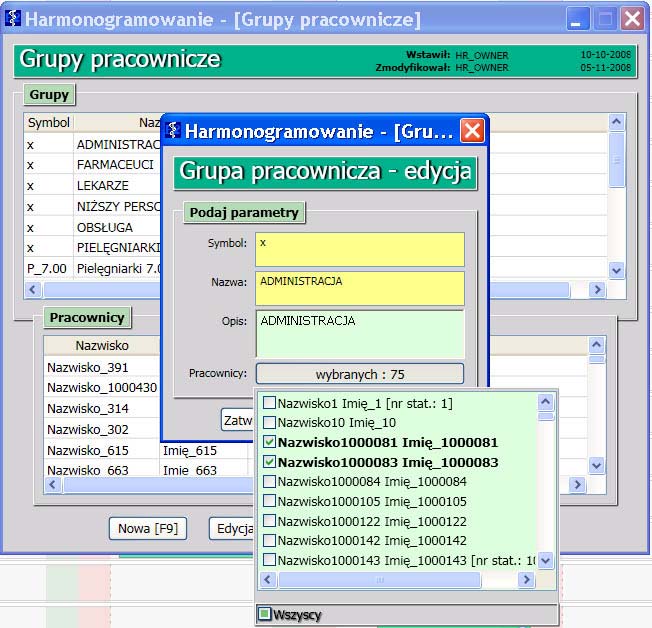The width and height of the screenshot is (652, 628).
Task: Open the Pracownicy 'wybranych : 75' dropdown
Action: click(360, 374)
